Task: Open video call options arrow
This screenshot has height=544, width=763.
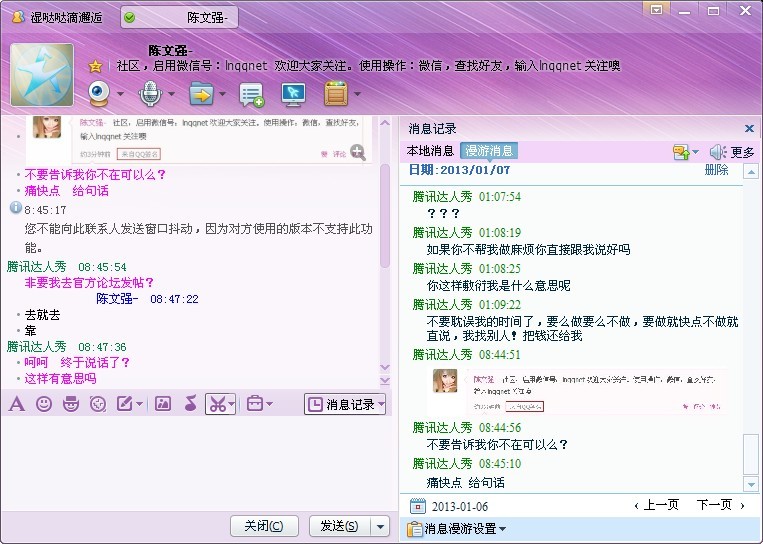Action: (120, 94)
